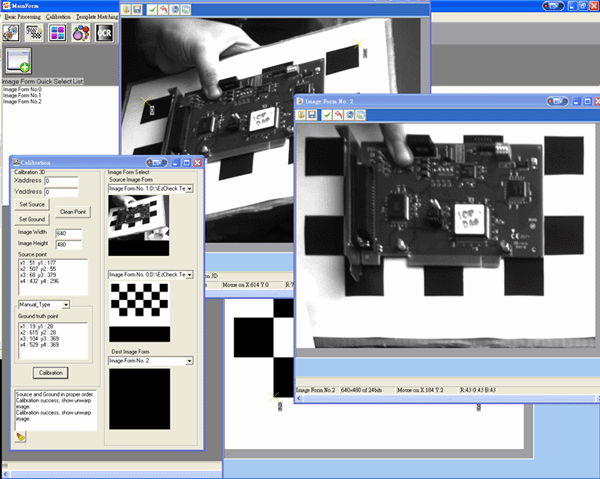Click open-file icon in the top image form

[127, 9]
